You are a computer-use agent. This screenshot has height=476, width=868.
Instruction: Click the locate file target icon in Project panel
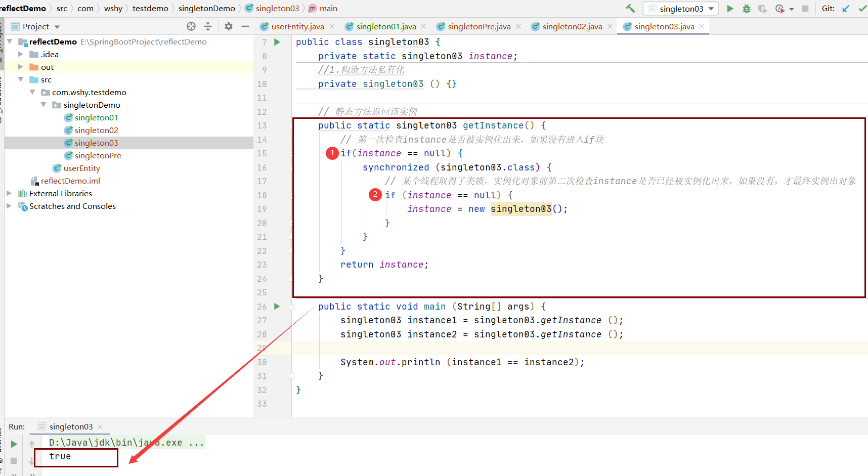(x=191, y=26)
